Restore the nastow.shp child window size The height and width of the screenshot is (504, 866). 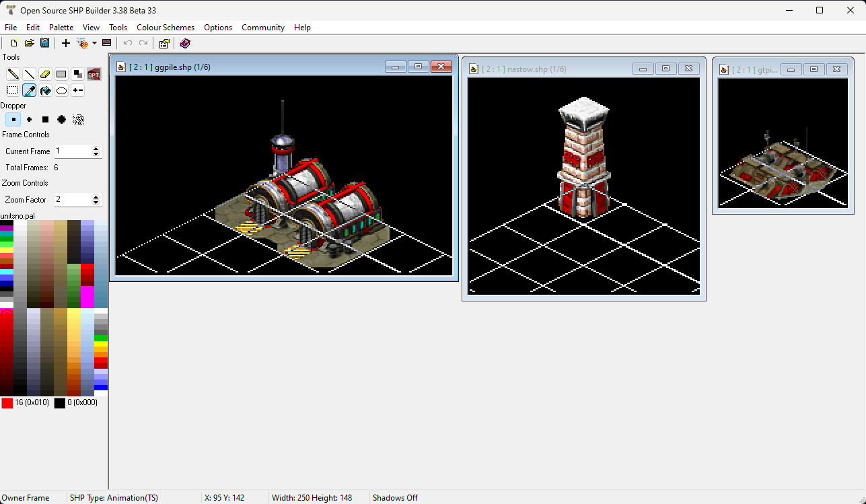pos(665,69)
